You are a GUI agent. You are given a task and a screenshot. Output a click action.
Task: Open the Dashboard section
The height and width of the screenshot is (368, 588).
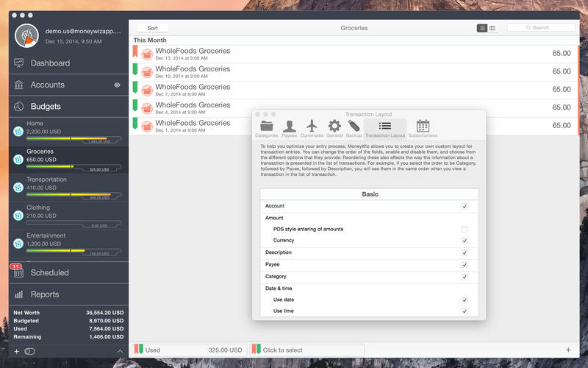pyautogui.click(x=50, y=63)
